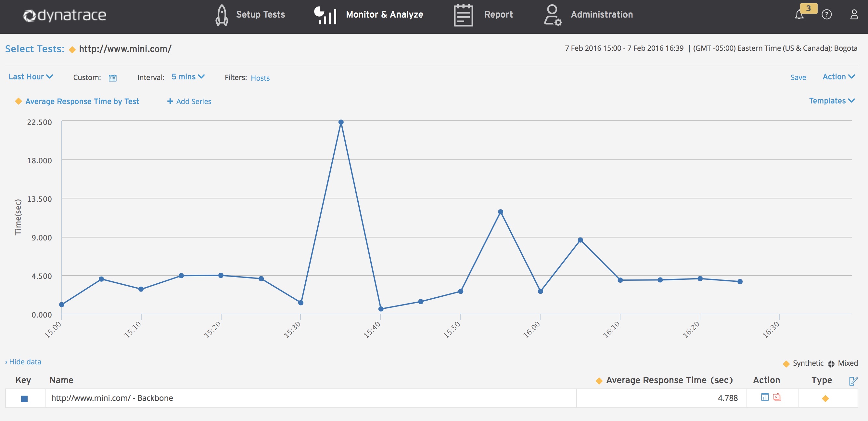
Task: Click the blue chart icon in the Action column
Action: 765,398
